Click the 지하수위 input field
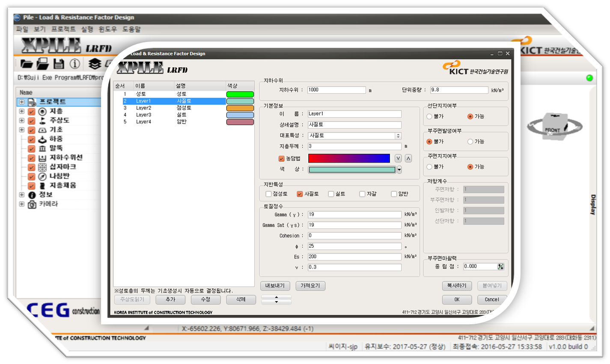 [x=336, y=90]
